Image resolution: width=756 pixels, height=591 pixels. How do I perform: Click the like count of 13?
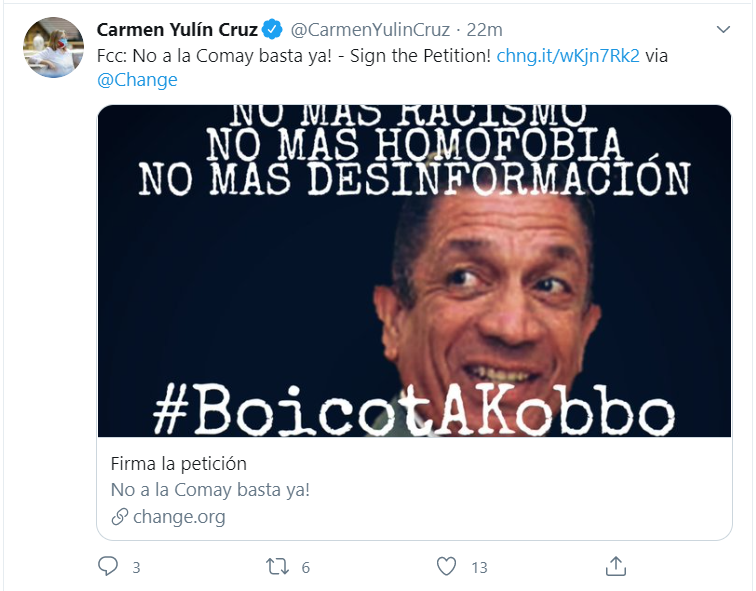click(479, 567)
